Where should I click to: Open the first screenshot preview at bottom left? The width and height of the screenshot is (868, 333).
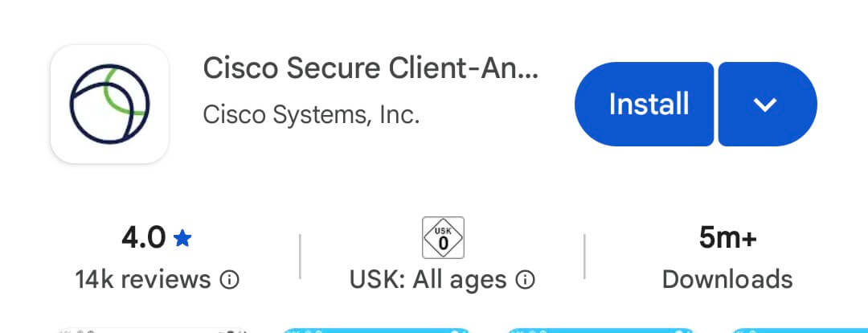153,328
